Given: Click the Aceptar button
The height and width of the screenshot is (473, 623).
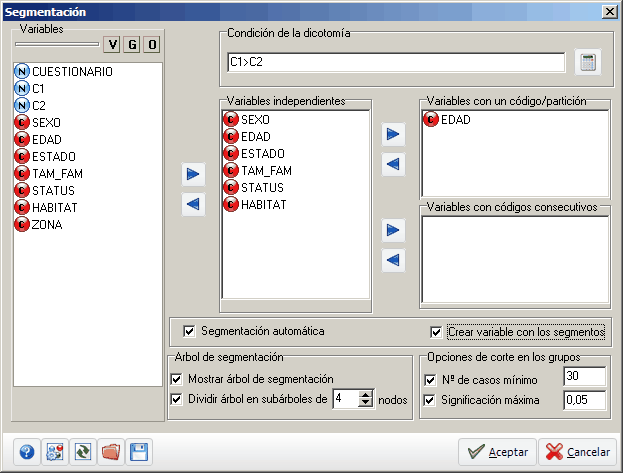Looking at the screenshot, I should coord(497,452).
